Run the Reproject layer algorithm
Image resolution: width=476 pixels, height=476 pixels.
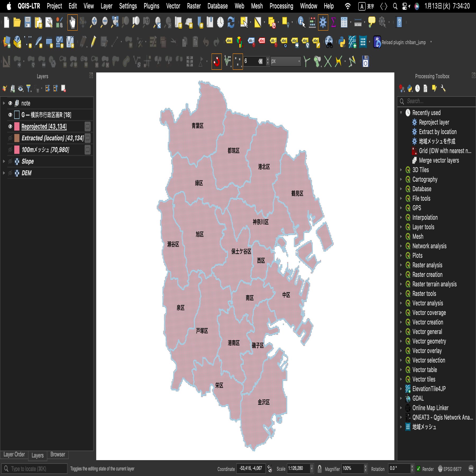434,122
